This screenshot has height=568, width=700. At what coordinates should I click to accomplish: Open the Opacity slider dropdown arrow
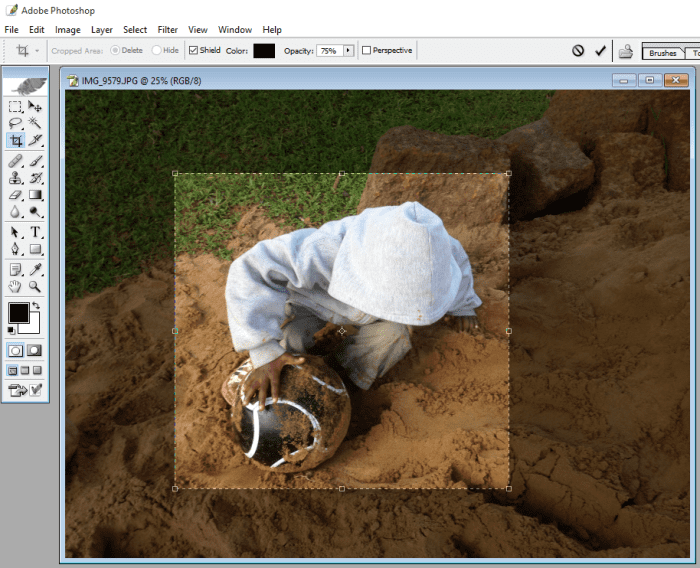coord(348,50)
